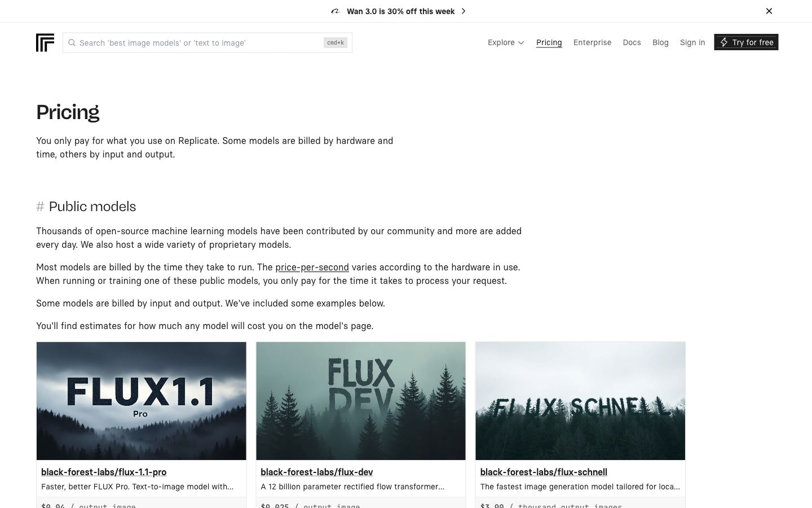Click the Public models heading text
Screen dimensions: 812x508
click(x=92, y=207)
